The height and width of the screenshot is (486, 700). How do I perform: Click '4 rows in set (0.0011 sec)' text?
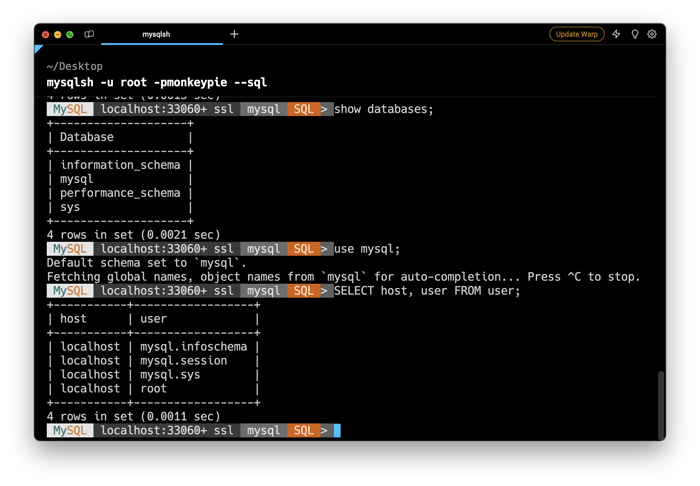133,416
